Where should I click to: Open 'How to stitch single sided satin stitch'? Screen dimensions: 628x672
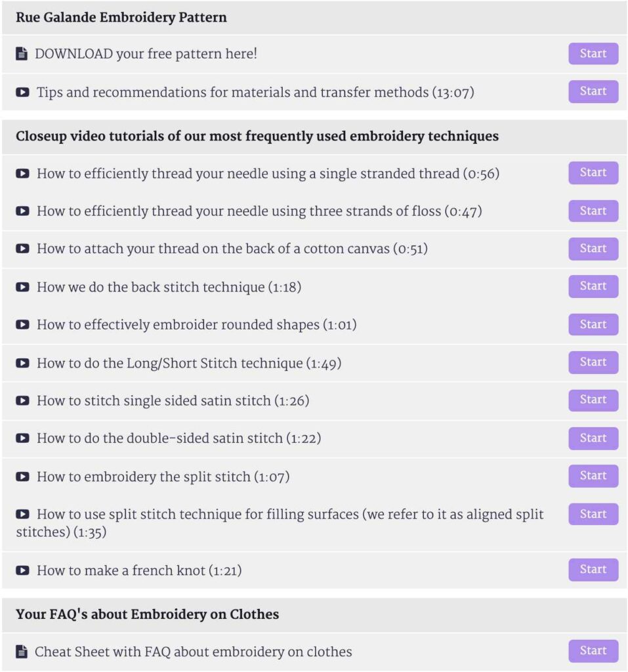pyautogui.click(x=173, y=400)
